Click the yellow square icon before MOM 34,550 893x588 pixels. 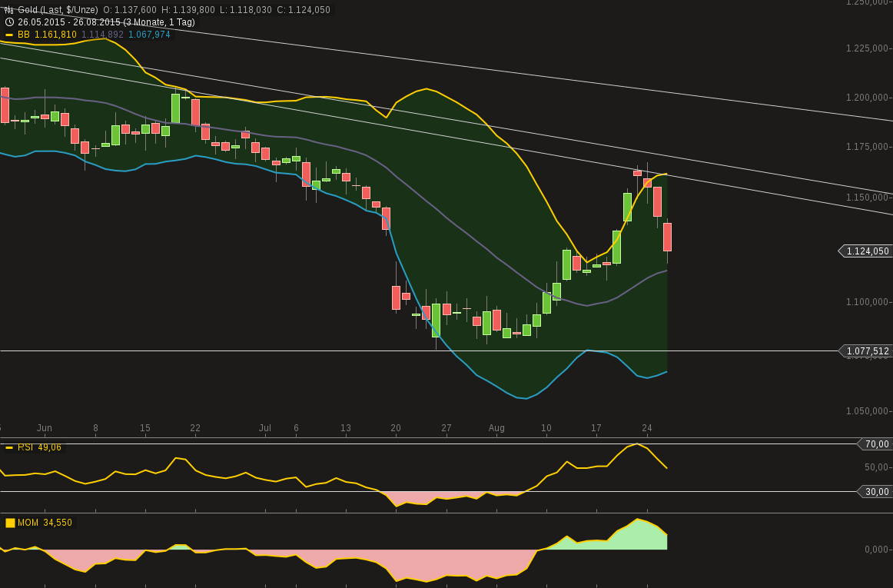pos(10,522)
